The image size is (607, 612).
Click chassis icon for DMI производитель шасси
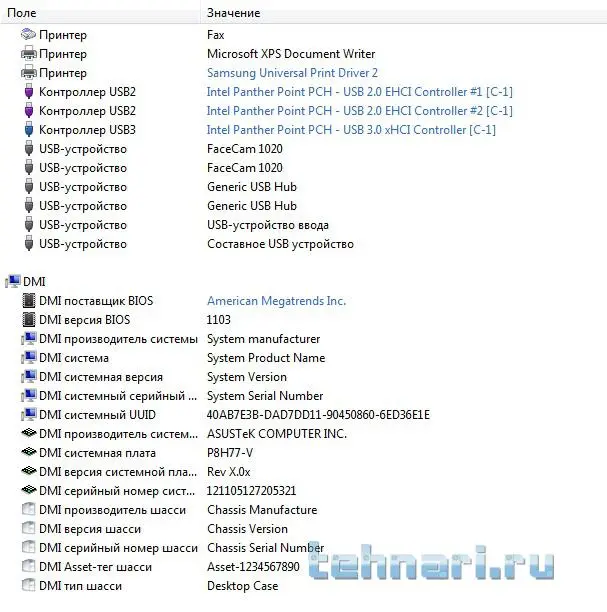coord(28,509)
